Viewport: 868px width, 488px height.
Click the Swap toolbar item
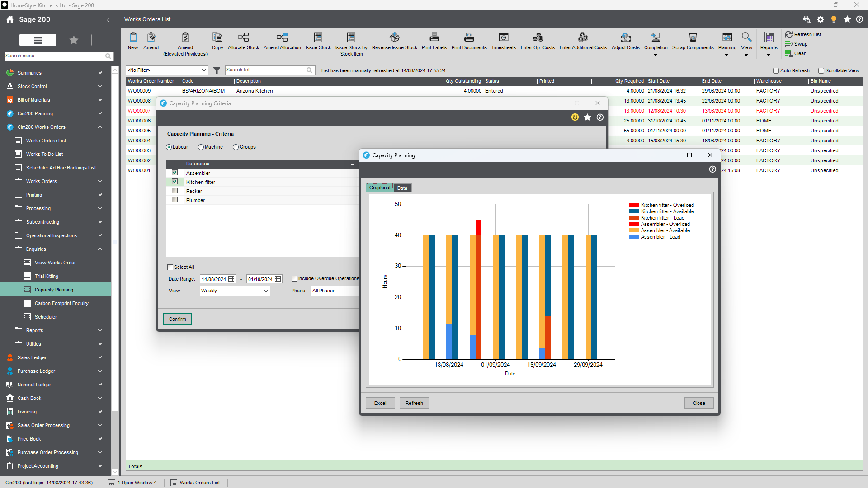(797, 44)
